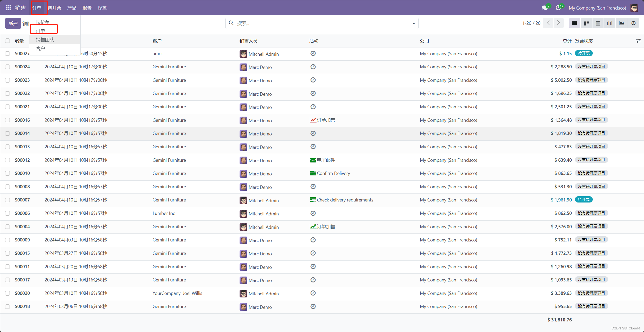Viewport: 644px width, 332px height.
Task: Check the box for order S00018
Action: 7,306
